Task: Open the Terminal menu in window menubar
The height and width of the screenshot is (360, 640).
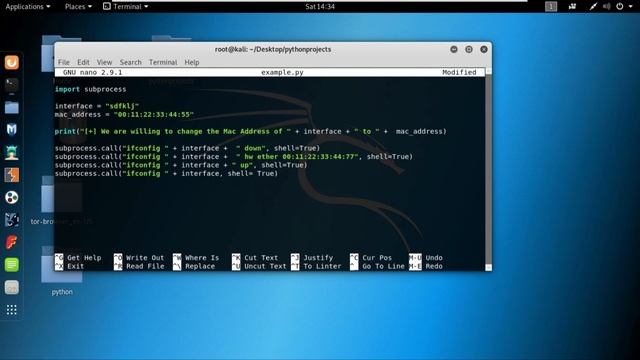Action: tap(163, 62)
